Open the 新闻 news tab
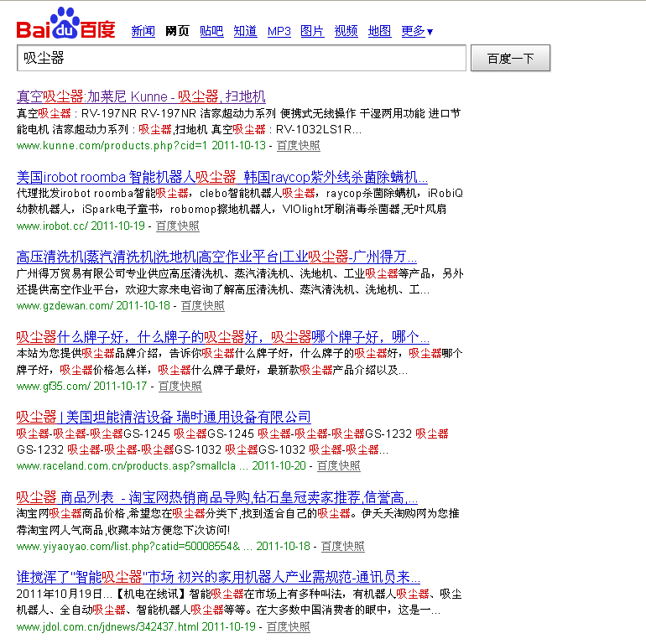The height and width of the screenshot is (644, 646). coord(143,31)
